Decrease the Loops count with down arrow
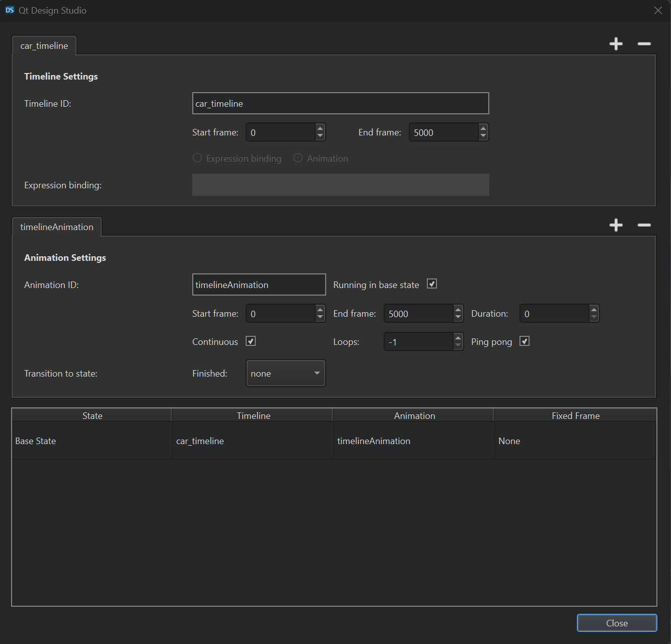Viewport: 671px width, 644px height. click(458, 346)
